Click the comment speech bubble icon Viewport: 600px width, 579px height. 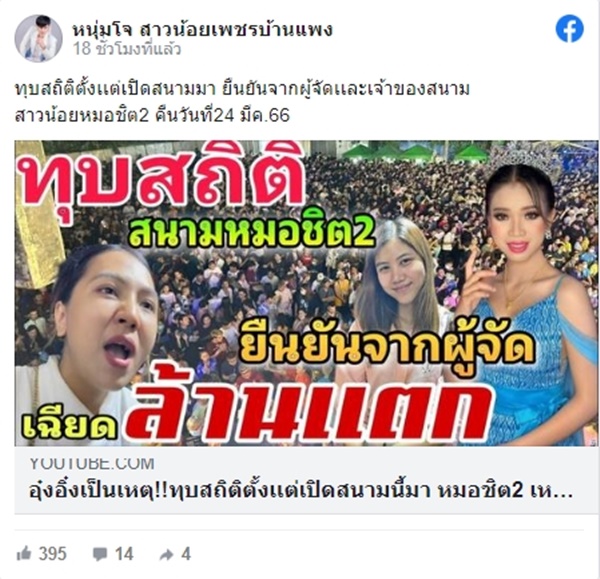click(100, 554)
